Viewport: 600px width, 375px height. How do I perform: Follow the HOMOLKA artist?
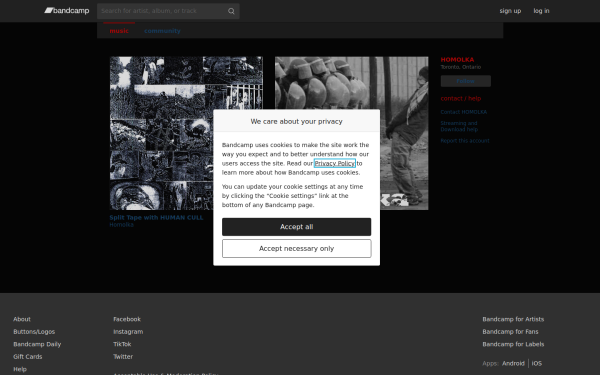[x=466, y=81]
